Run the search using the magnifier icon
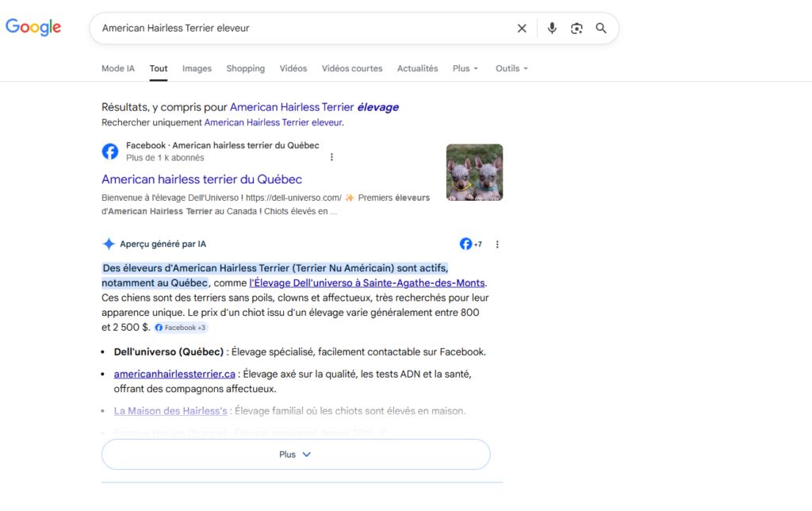This screenshot has height=511, width=812. (601, 28)
